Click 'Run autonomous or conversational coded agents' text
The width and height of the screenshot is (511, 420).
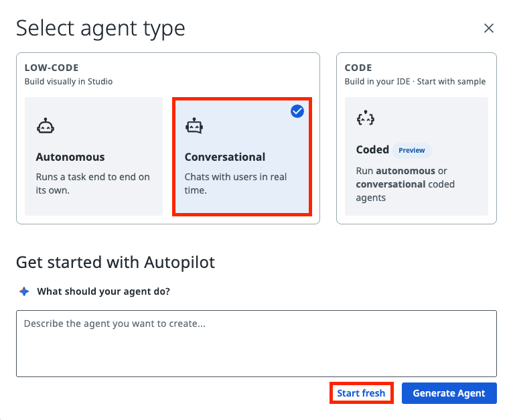point(405,184)
